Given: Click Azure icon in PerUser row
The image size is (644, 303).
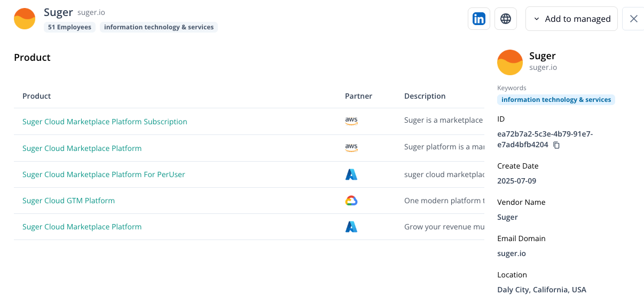Looking at the screenshot, I should pos(351,174).
